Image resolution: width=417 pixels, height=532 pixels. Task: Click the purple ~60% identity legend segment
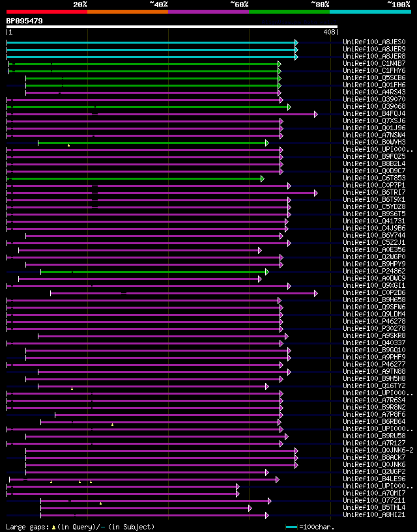[x=208, y=12]
